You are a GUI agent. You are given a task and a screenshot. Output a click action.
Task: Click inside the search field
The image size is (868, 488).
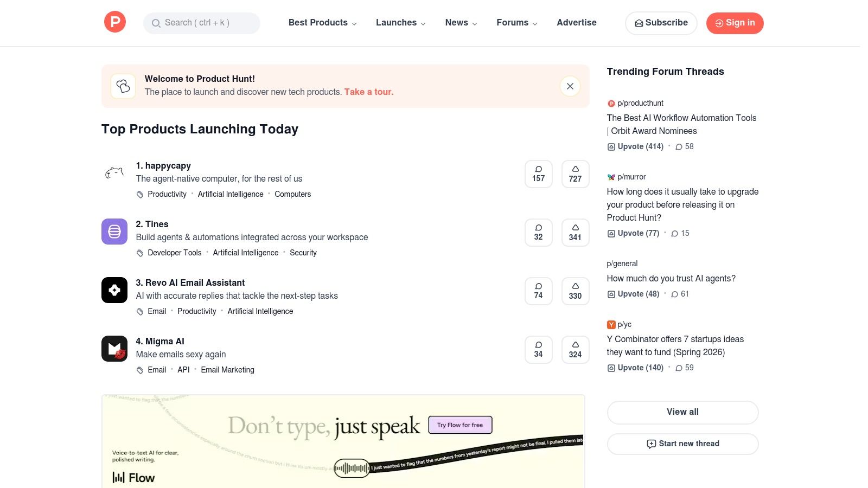tap(202, 23)
